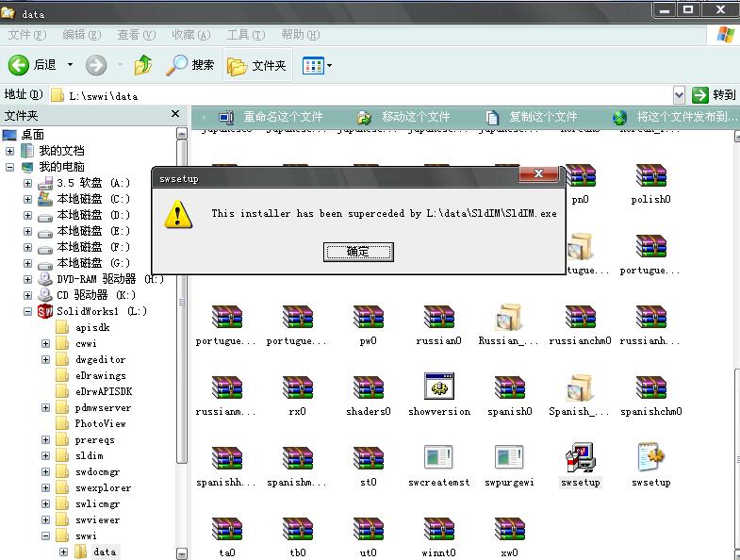Open the Views mode icon
The height and width of the screenshot is (560, 740).
tap(313, 65)
